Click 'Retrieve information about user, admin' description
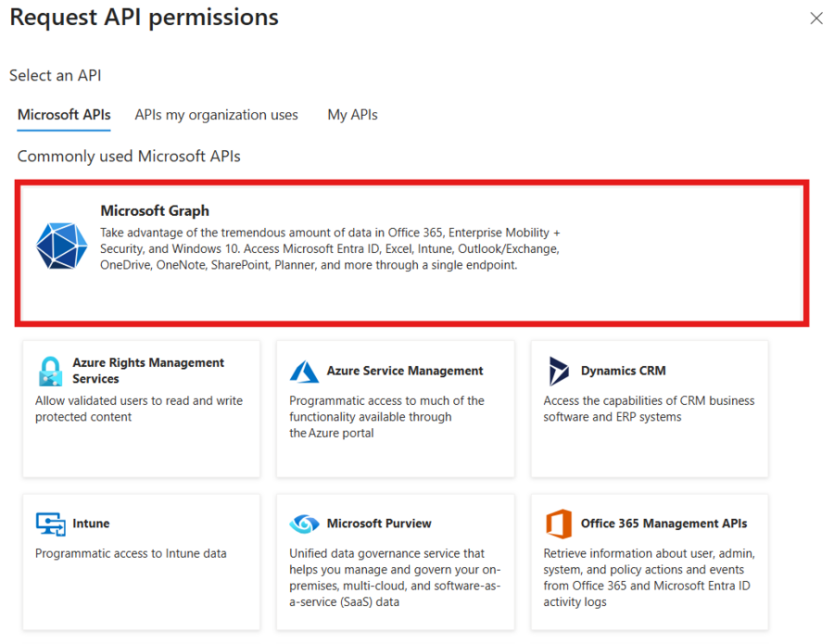 point(649,577)
